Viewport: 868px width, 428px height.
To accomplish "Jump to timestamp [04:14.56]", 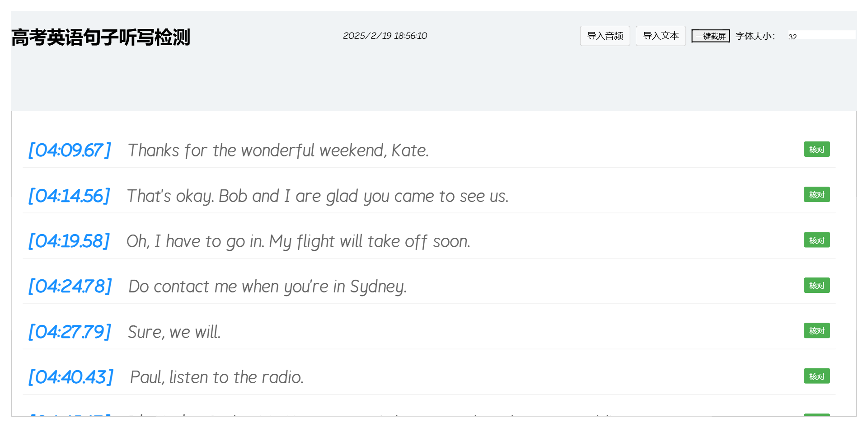I will click(69, 196).
